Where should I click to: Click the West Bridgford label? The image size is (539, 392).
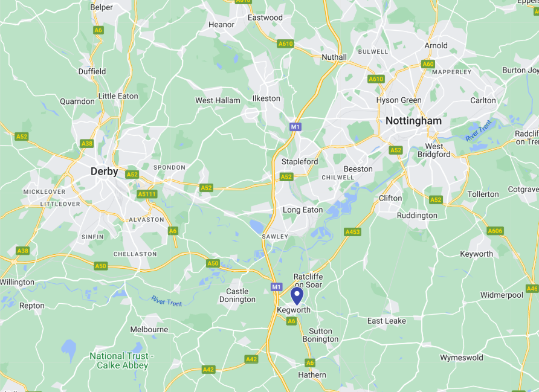pyautogui.click(x=434, y=150)
